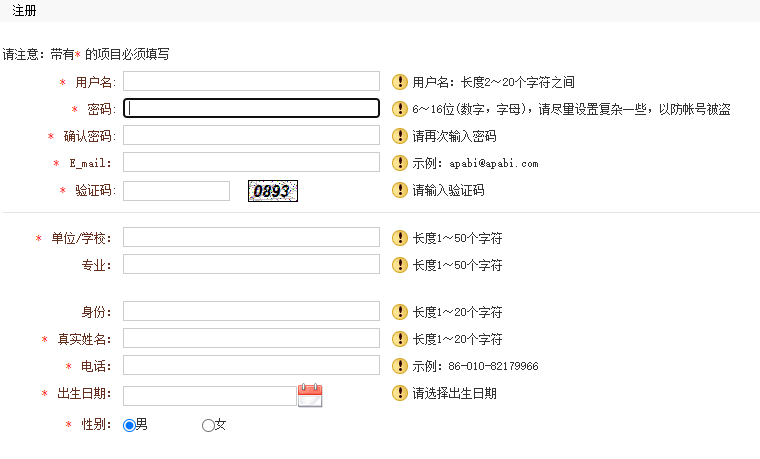Click the hint icon next to captcha prompt
Image resolution: width=760 pixels, height=459 pixels.
click(x=400, y=190)
